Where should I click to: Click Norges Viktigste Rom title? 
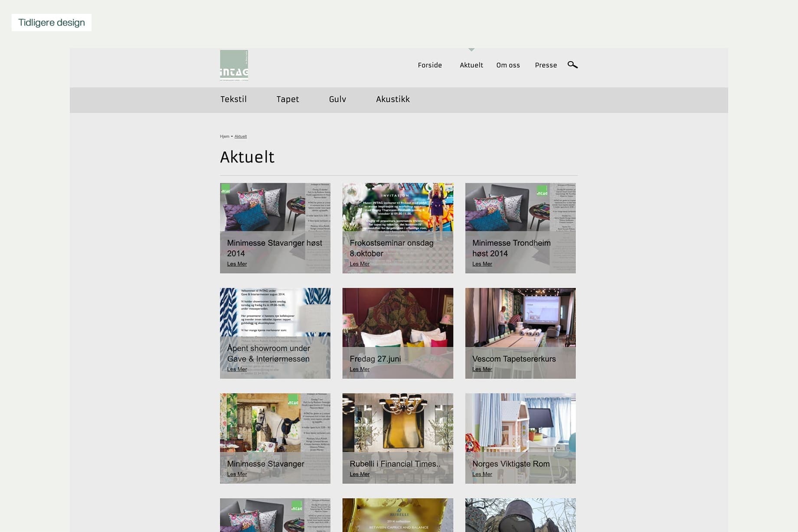pyautogui.click(x=511, y=464)
